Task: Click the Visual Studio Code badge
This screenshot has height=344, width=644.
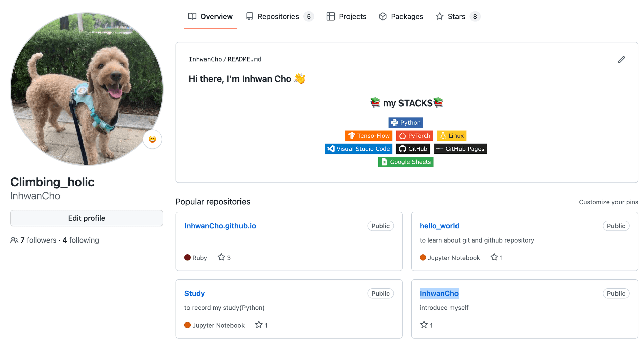Action: (x=358, y=149)
